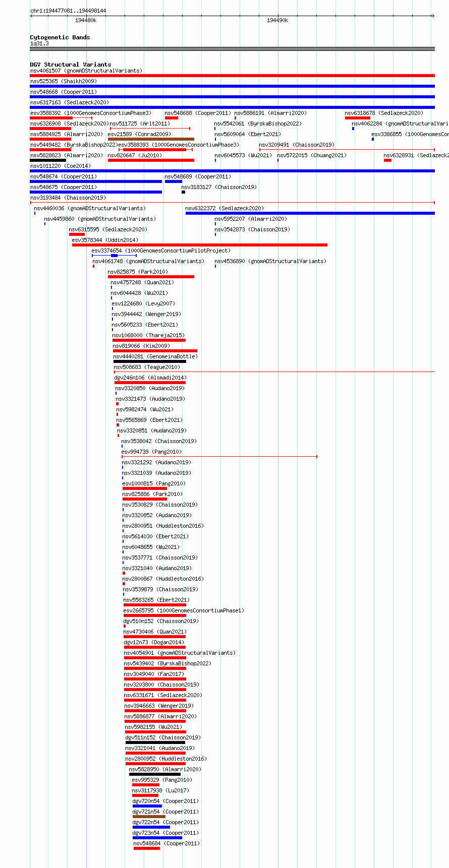Click esv2665795 1000GenomesConsortiumPhase1 label
Screen dimensions: 449x868
tap(184, 610)
